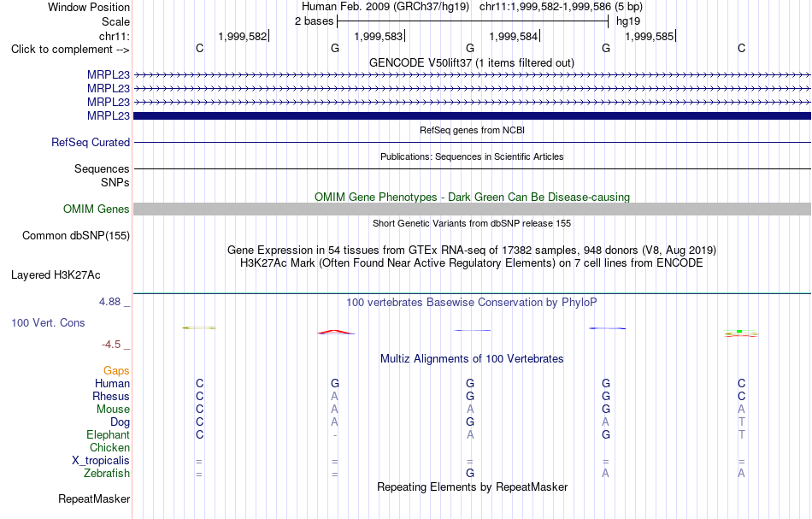Screen dimensions: 812x519
Task: Click the Window Position label
Action: [x=89, y=7]
